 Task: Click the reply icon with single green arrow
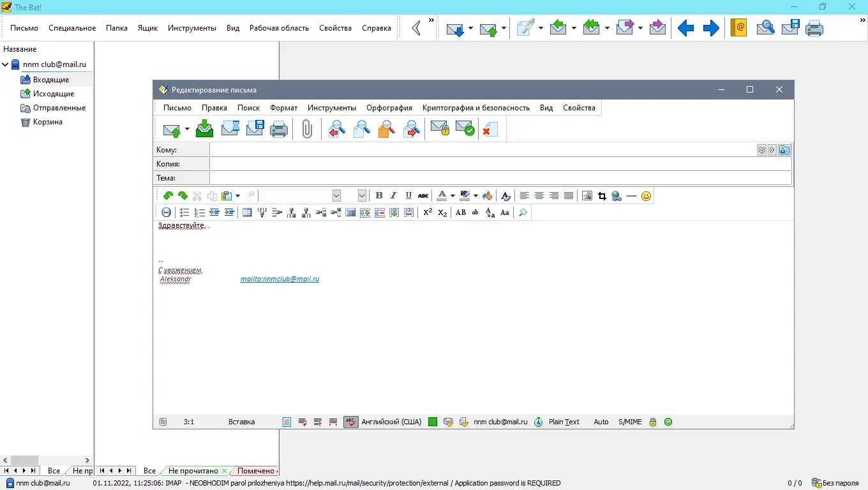[558, 27]
